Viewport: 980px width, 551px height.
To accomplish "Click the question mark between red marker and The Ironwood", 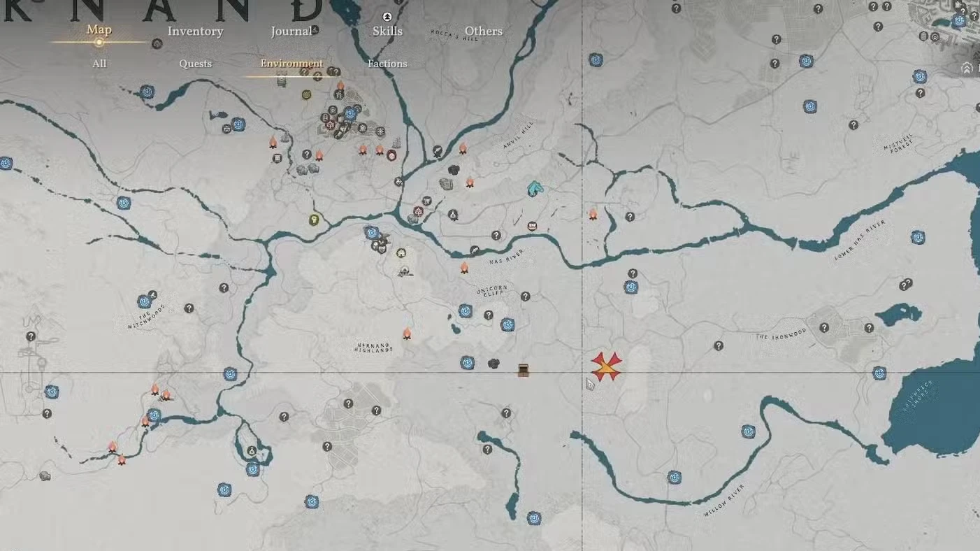I will click(719, 345).
